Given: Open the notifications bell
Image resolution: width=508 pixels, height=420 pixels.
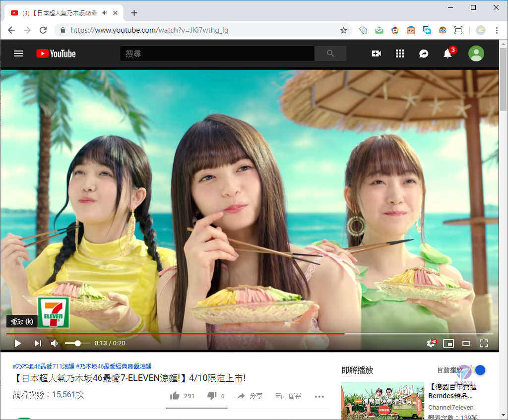Looking at the screenshot, I should [x=447, y=54].
